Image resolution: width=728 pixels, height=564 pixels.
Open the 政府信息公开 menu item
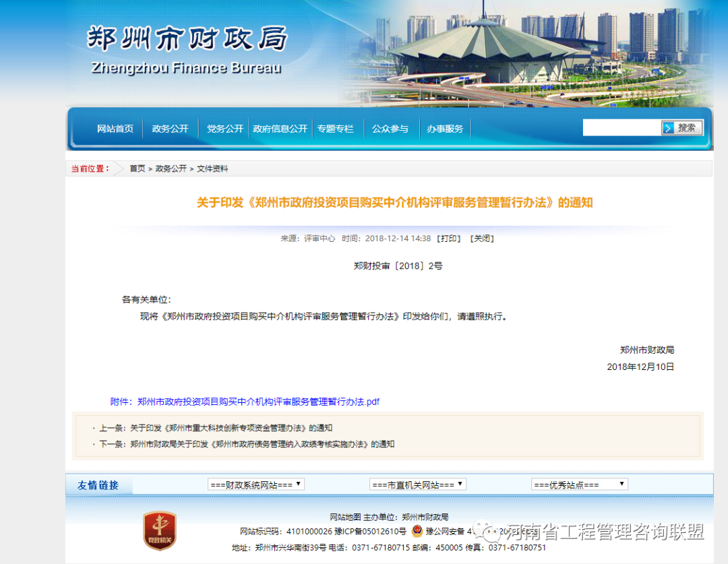pyautogui.click(x=280, y=129)
